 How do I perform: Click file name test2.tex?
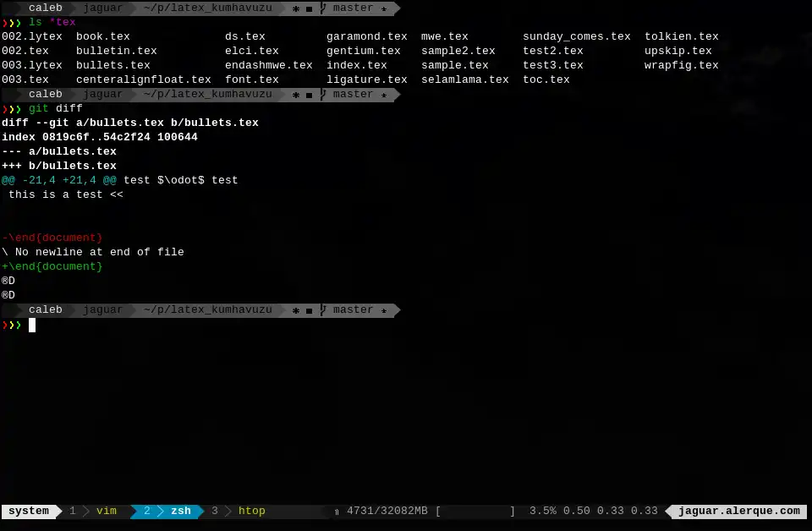click(553, 51)
